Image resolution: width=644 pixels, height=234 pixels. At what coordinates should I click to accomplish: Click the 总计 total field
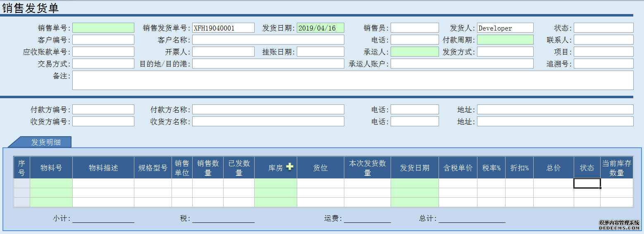click(472, 218)
